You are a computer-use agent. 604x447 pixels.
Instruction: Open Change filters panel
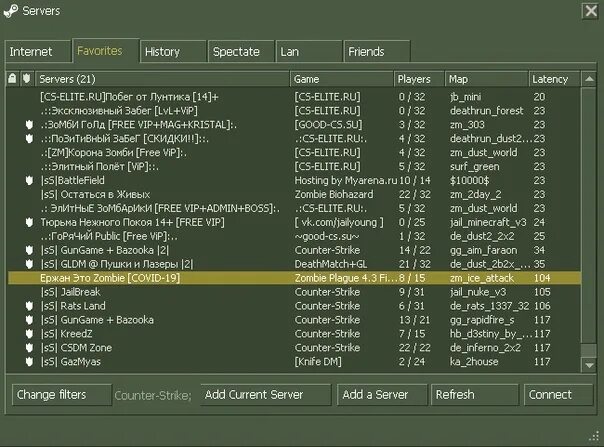(62, 395)
